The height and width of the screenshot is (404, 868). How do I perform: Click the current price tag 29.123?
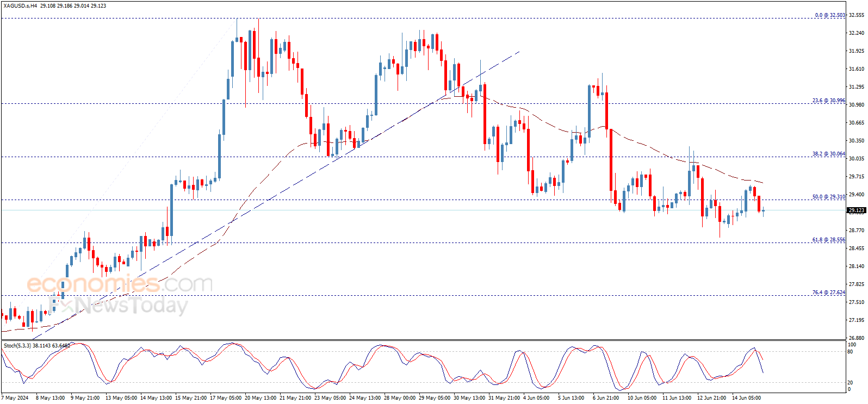pos(856,210)
